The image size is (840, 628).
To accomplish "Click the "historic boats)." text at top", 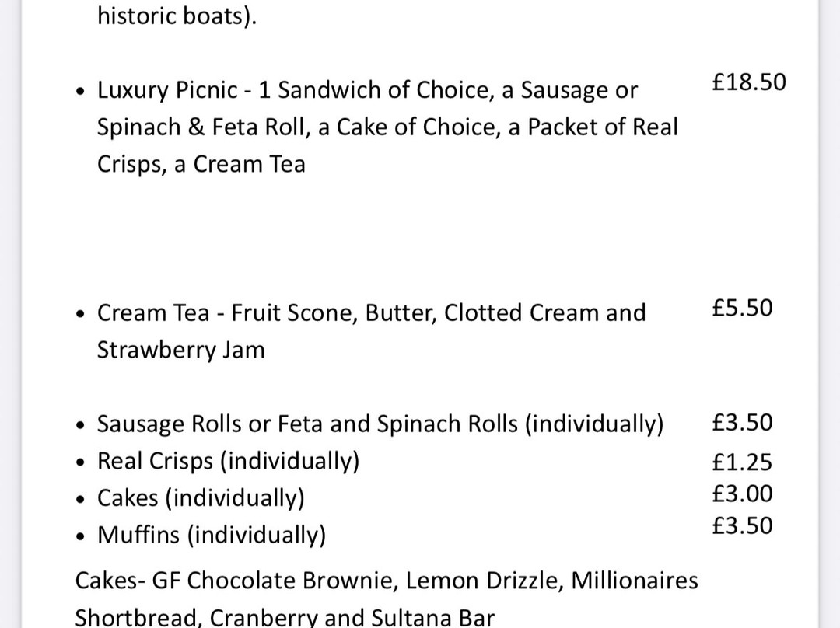I will pos(177,16).
